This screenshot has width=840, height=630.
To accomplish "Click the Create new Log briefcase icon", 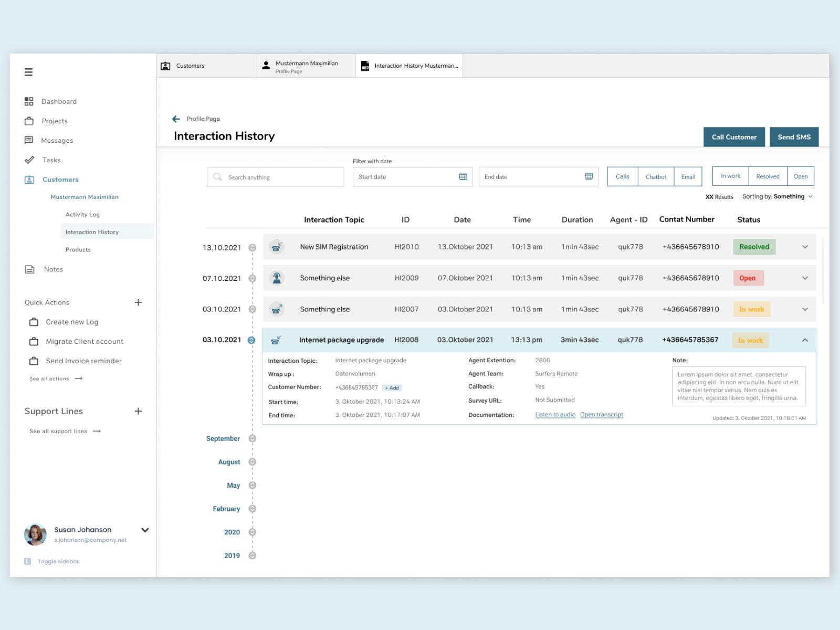I will 33,321.
